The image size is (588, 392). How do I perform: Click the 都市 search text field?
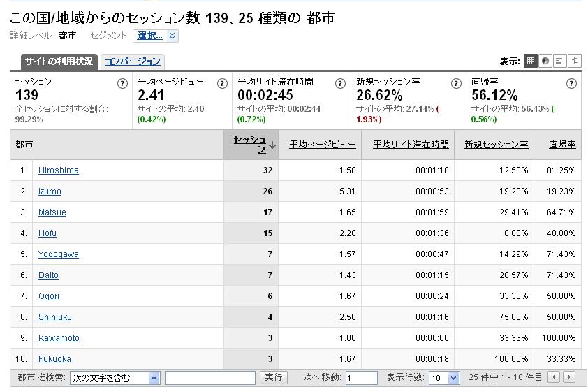pyautogui.click(x=210, y=378)
